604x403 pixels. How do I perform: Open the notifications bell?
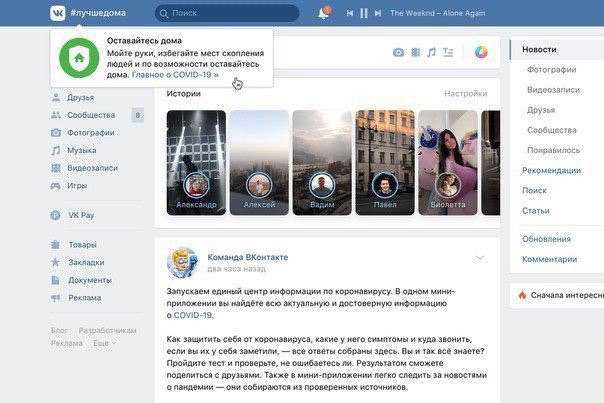(x=324, y=13)
